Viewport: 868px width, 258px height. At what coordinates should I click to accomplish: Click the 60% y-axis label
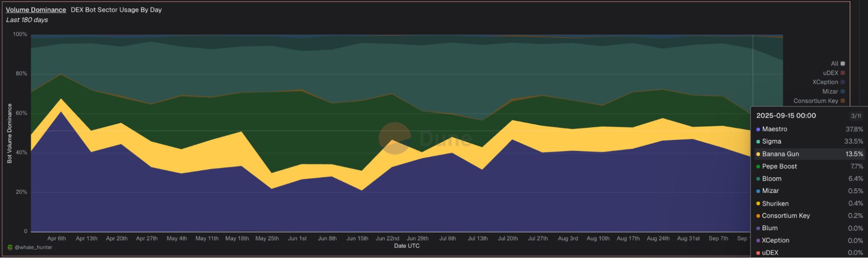tap(21, 113)
